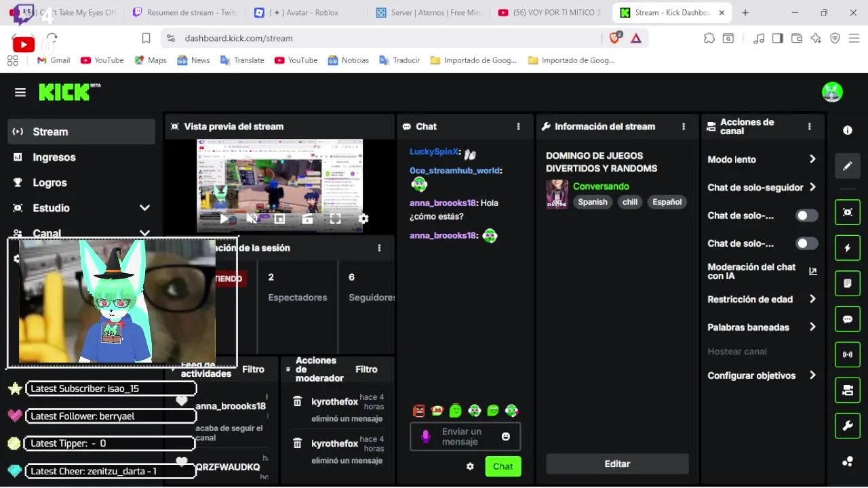Open Restricción de edad options
The height and width of the screenshot is (488, 868).
(762, 299)
